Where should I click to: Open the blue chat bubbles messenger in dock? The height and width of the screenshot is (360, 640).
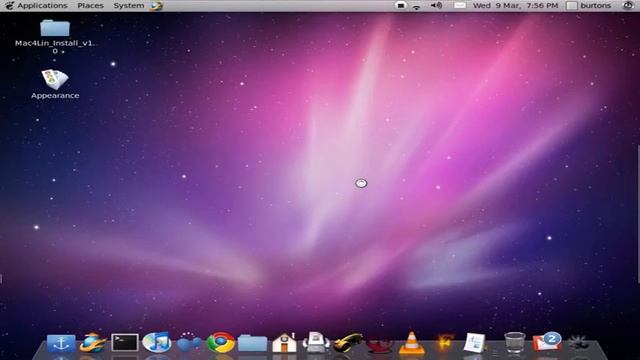click(189, 342)
